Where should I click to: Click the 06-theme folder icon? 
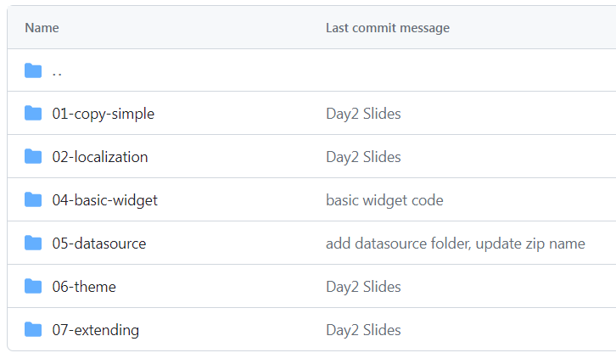tap(33, 287)
